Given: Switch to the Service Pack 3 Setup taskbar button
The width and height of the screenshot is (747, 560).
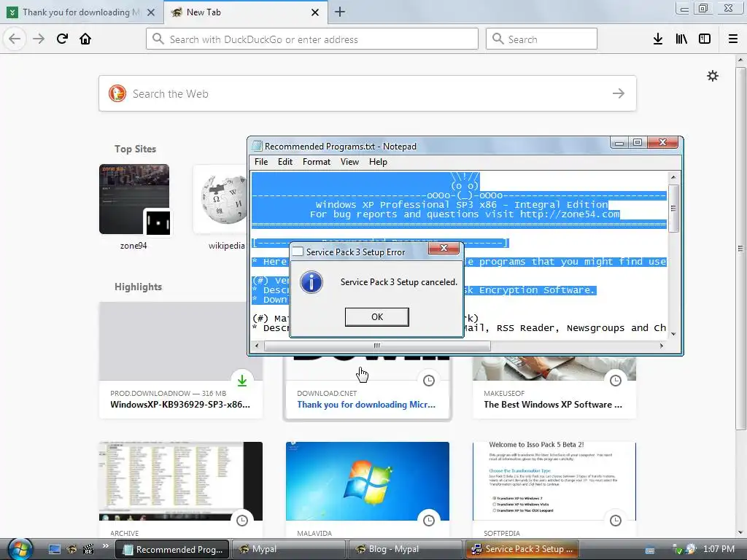Looking at the screenshot, I should (522, 549).
